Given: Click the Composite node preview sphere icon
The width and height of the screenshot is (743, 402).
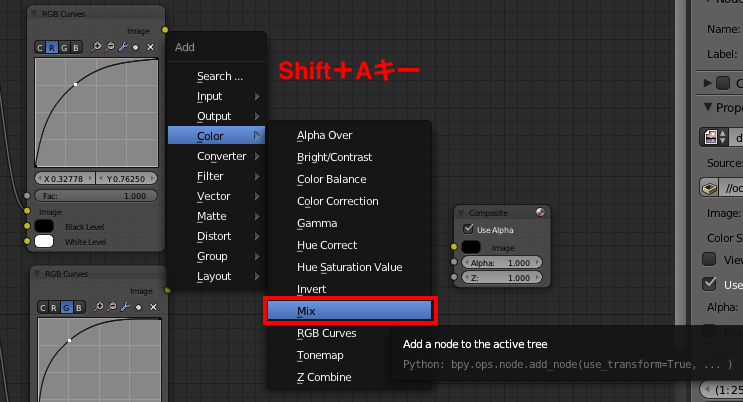Looking at the screenshot, I should point(540,212).
